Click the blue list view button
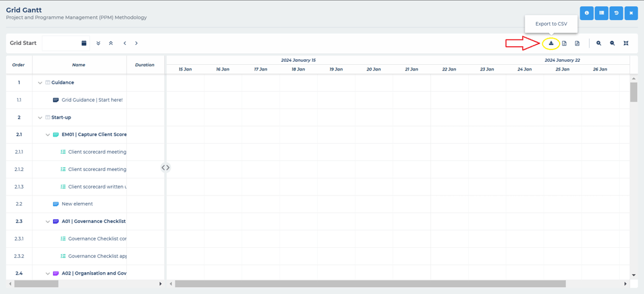Screen dimensions: 644x294 602,13
